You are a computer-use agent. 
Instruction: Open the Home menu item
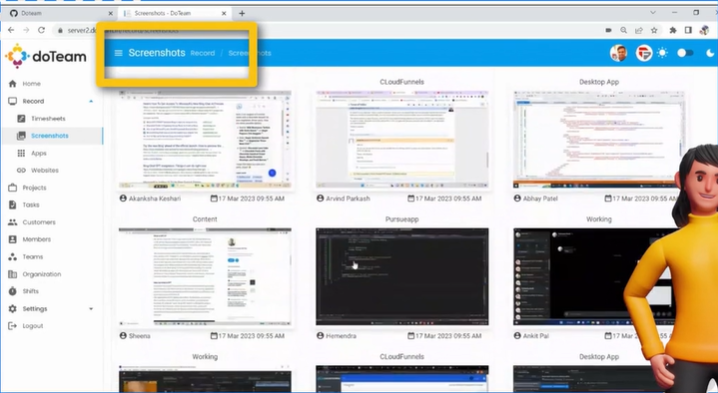31,84
